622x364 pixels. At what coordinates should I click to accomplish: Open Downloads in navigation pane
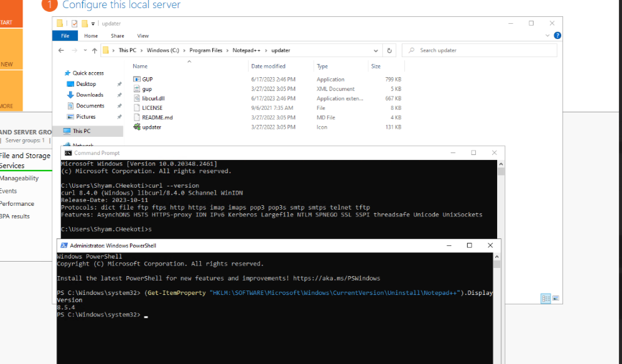(x=90, y=95)
